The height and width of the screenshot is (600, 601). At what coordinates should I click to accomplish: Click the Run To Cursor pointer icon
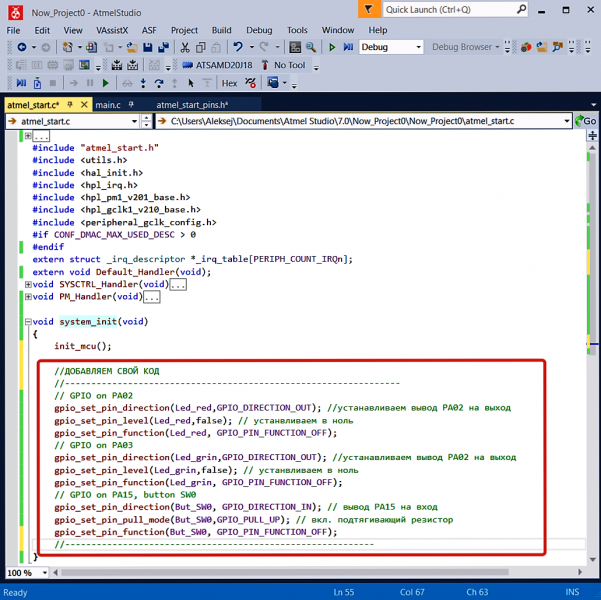[191, 83]
